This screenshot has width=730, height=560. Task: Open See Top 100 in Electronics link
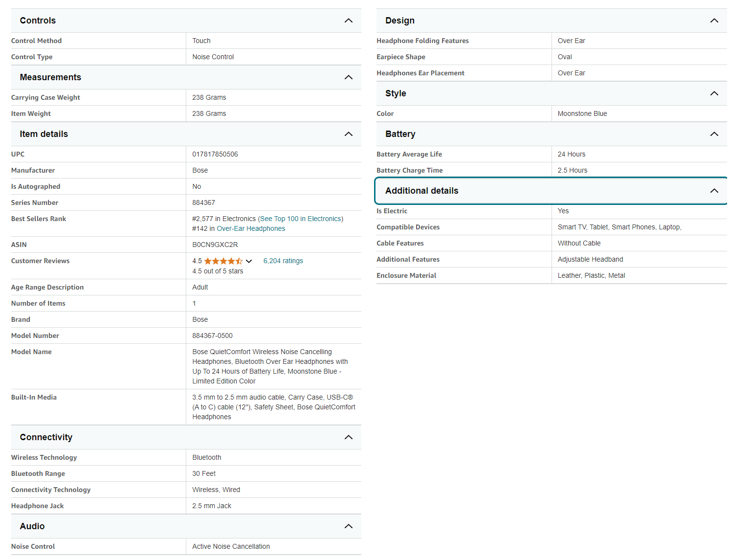(301, 219)
